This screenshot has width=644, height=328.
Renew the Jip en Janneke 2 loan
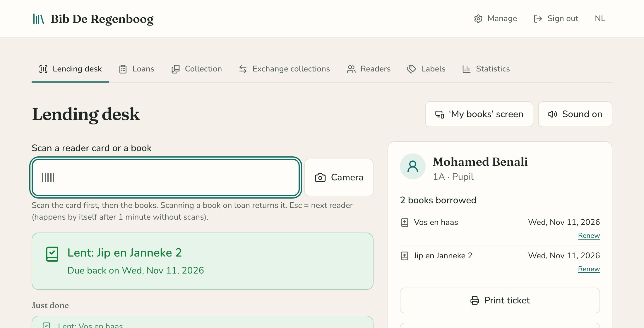coord(589,269)
